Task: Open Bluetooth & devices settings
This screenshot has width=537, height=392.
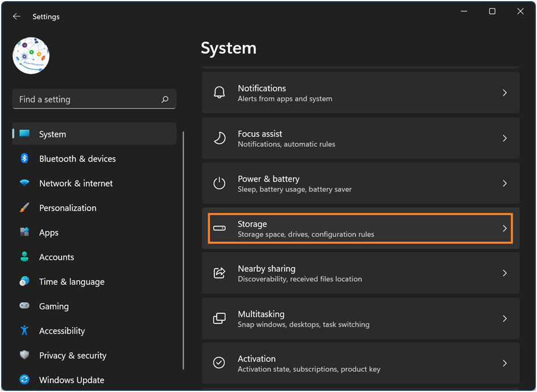Action: [94, 159]
